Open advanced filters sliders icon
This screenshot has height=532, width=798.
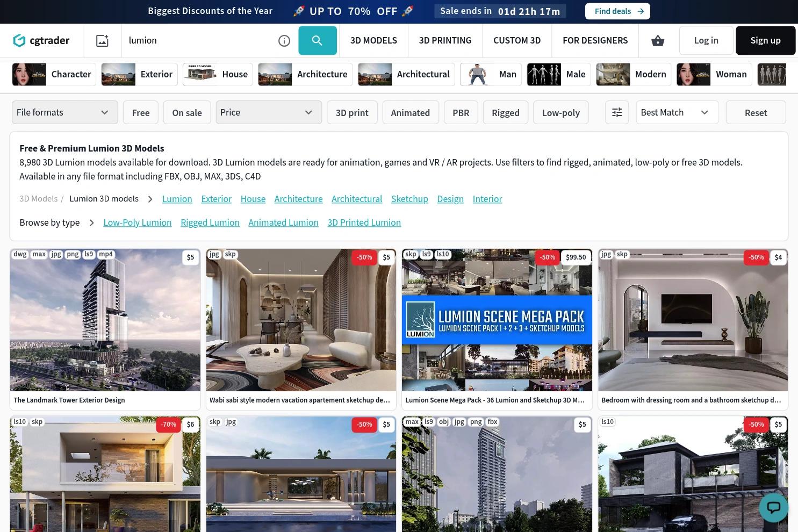617,112
